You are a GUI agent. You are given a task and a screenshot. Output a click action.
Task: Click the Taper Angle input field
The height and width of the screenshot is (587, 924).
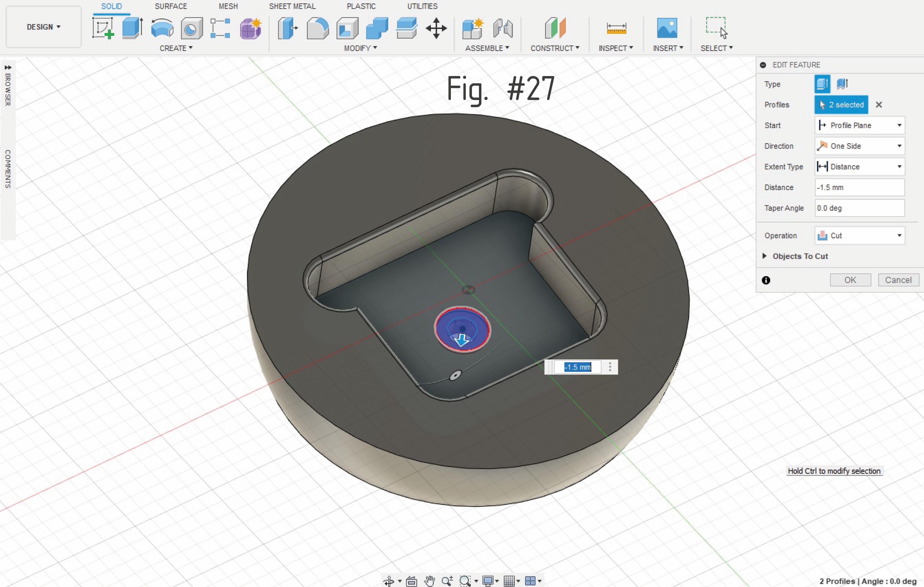(859, 208)
